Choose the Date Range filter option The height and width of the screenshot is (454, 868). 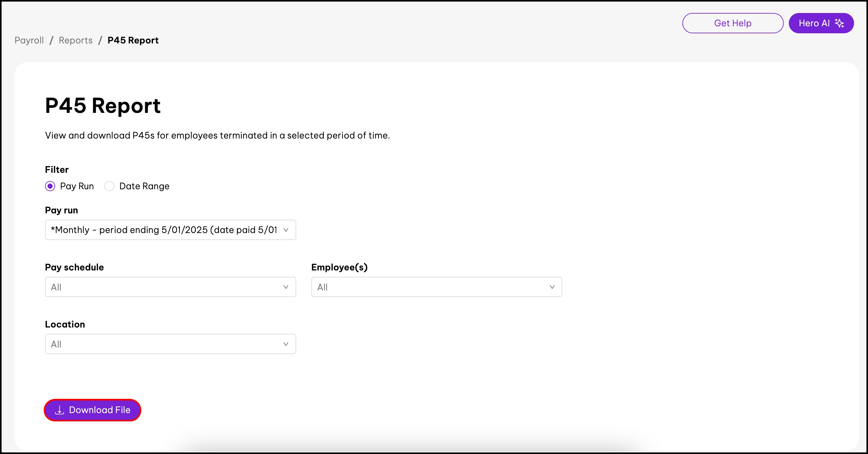click(109, 186)
